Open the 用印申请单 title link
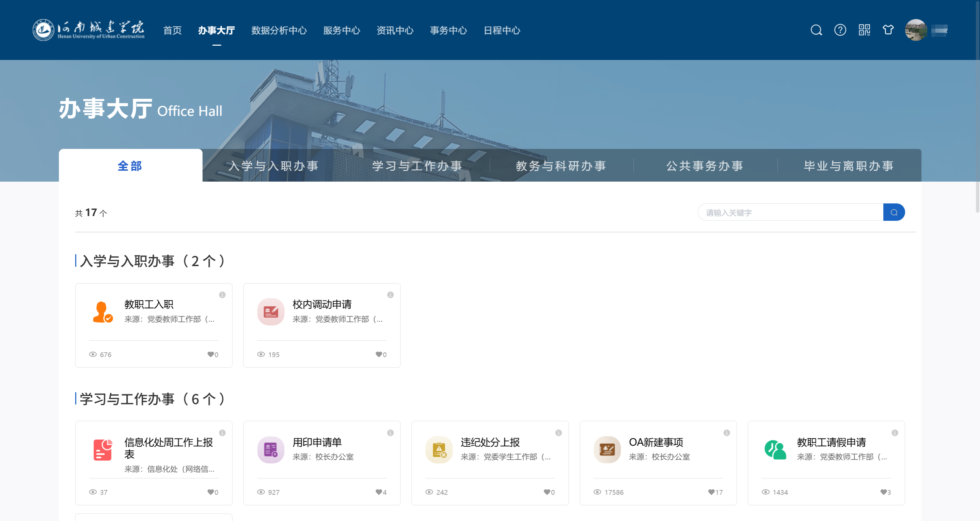This screenshot has width=980, height=521. click(317, 442)
